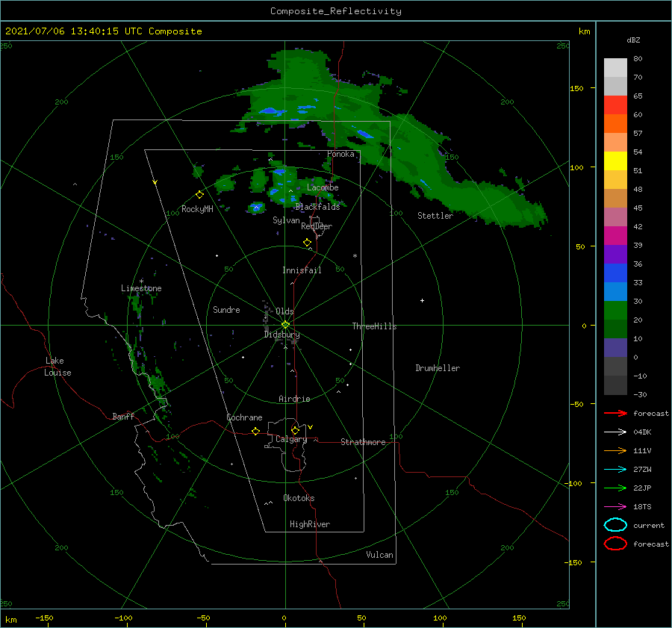Click yellow diamond marker above Calgary label
The height and width of the screenshot is (628, 672).
[295, 430]
